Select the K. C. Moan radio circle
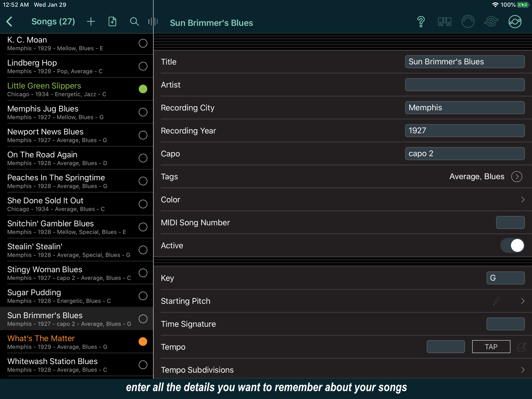532x399 pixels. pos(143,43)
